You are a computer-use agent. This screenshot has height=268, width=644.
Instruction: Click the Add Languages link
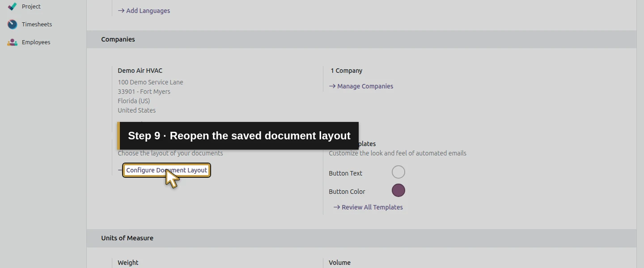(144, 11)
